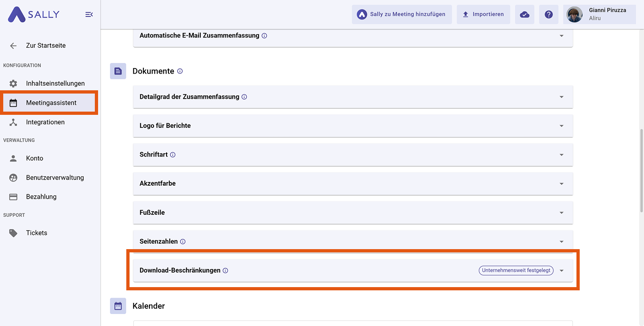Expand the Fußzeile section
The image size is (644, 326).
click(x=561, y=213)
